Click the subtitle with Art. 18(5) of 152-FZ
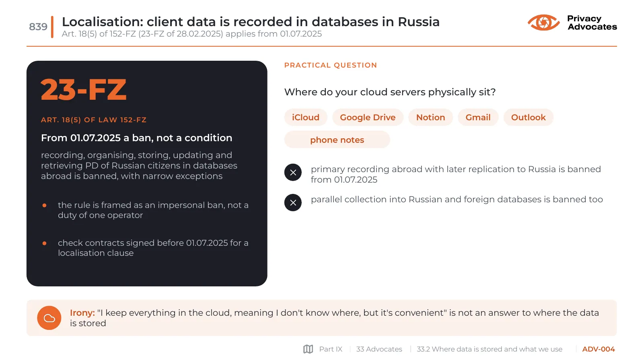This screenshot has width=644, height=362. [x=192, y=34]
